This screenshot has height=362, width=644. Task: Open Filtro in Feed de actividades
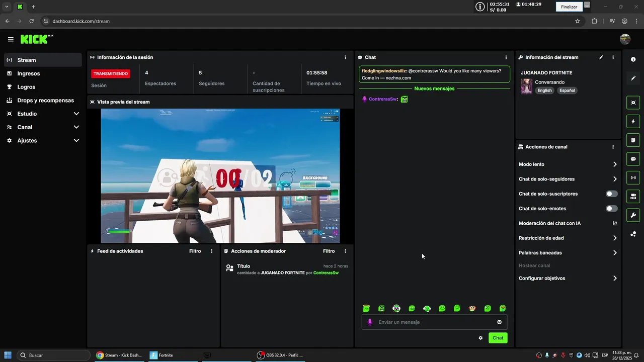tap(195, 251)
